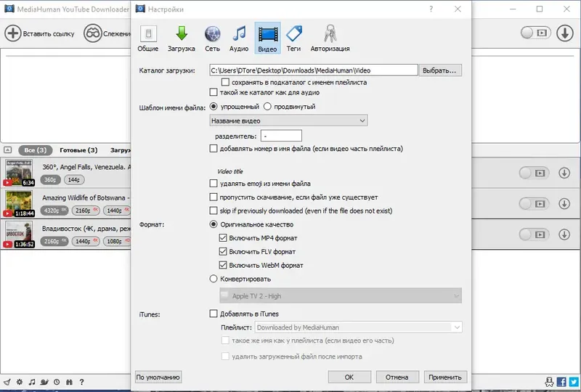The image size is (581, 392).
Task: Download the Amazing Wildlife of Botswana video
Action: (x=564, y=204)
